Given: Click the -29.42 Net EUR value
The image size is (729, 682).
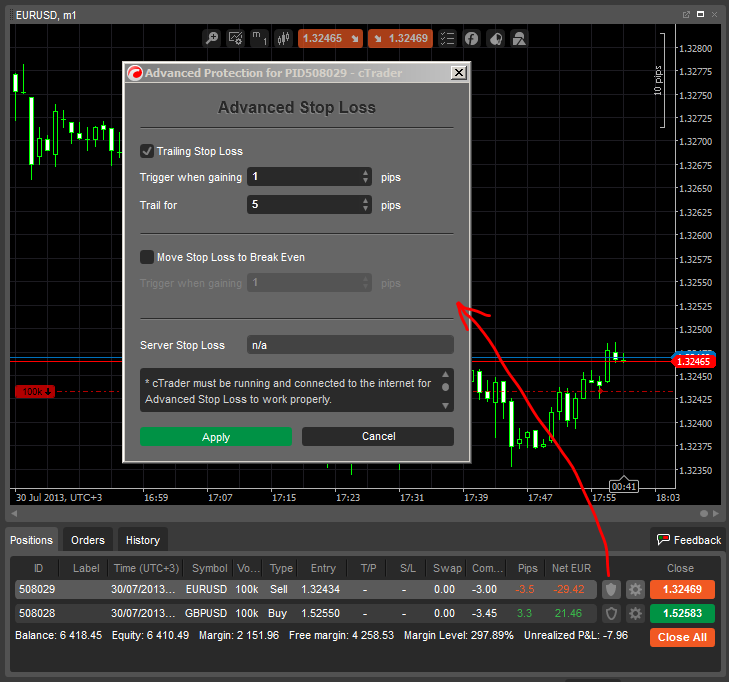Looking at the screenshot, I should pos(569,589).
